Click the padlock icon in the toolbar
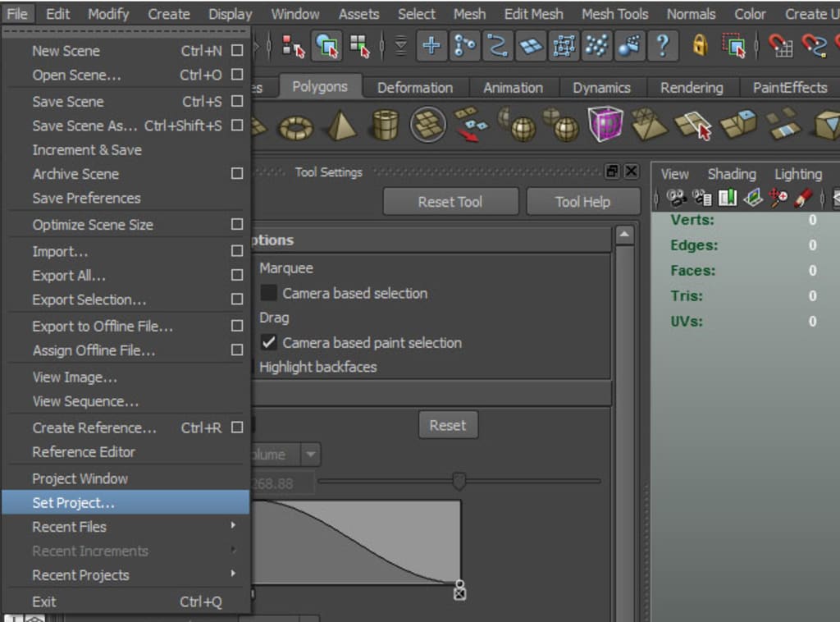Screen dimensions: 840x622 698,46
